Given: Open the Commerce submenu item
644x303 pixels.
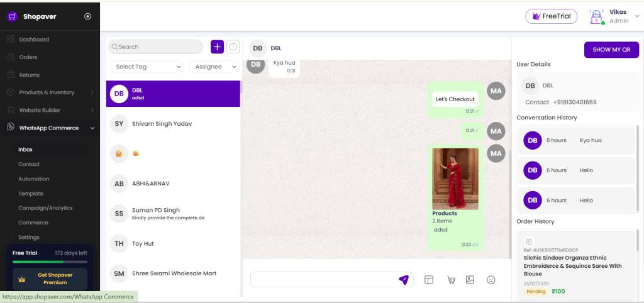Looking at the screenshot, I should coord(33,223).
